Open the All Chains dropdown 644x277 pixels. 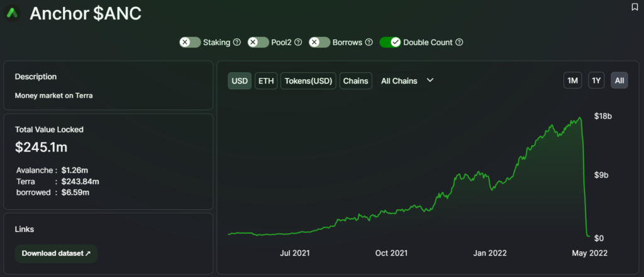(x=407, y=81)
